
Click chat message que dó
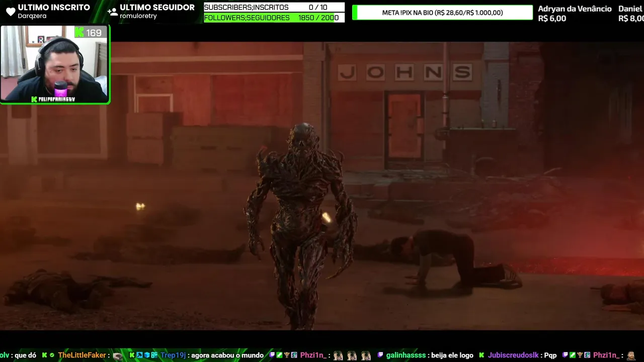(x=26, y=355)
